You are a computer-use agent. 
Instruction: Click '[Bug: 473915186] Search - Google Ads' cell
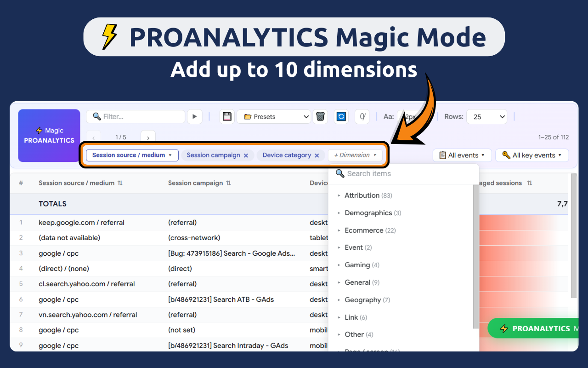232,253
